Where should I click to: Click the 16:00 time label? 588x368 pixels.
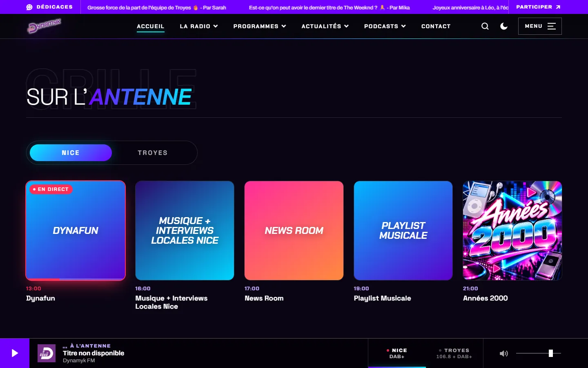click(143, 289)
